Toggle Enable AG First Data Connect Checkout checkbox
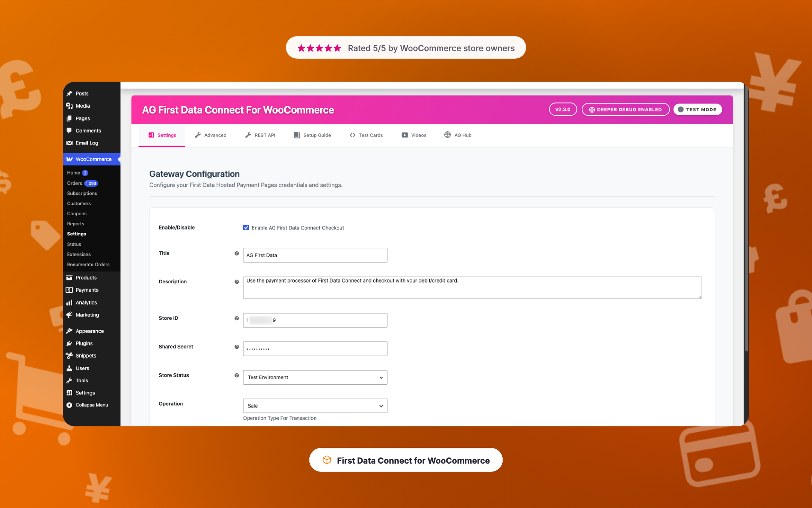The height and width of the screenshot is (508, 812). [x=246, y=228]
